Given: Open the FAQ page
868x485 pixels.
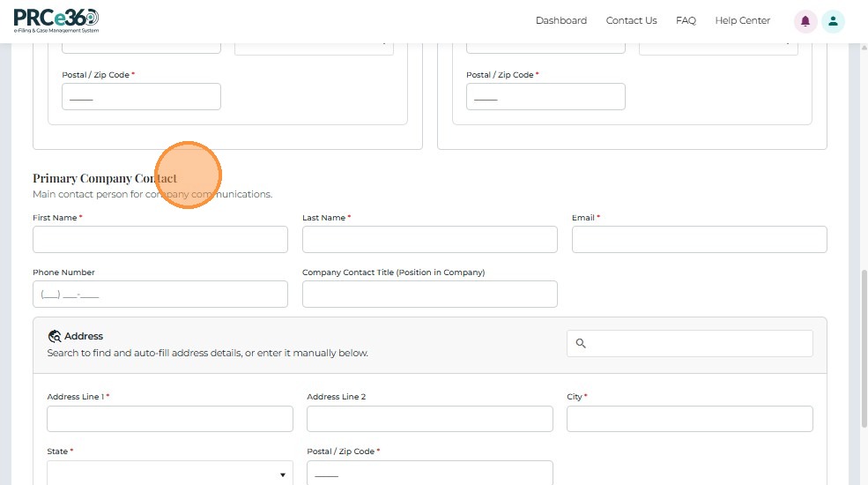Looking at the screenshot, I should 686,20.
